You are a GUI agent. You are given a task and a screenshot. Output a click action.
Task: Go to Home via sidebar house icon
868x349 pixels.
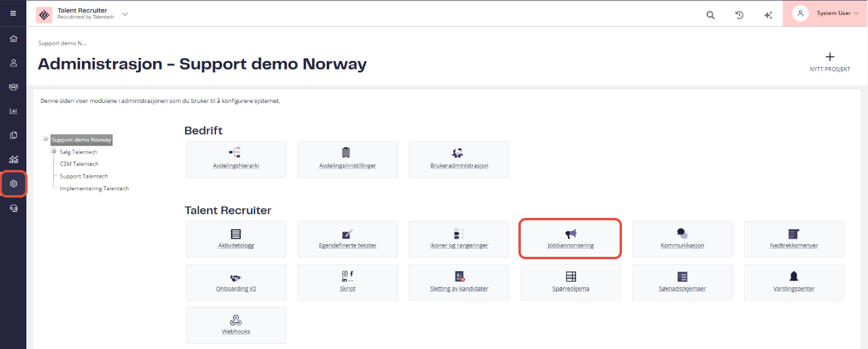pos(13,38)
